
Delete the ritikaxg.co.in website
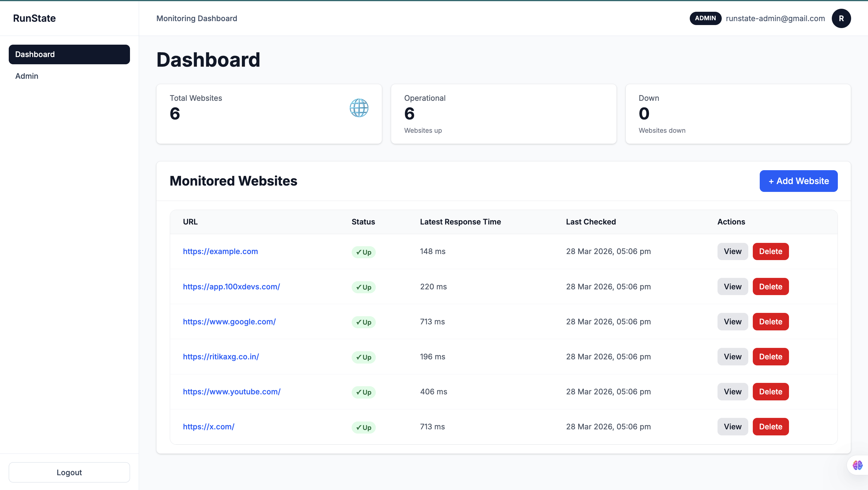pyautogui.click(x=770, y=357)
